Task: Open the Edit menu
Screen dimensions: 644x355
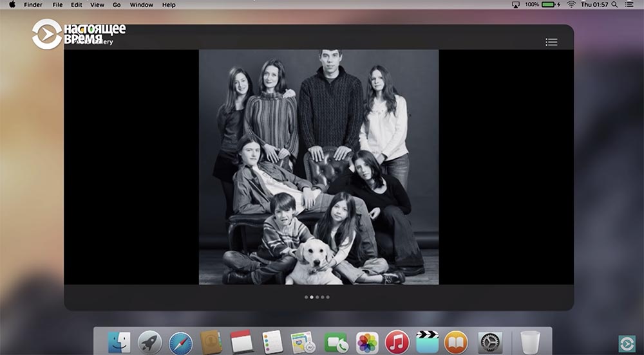Action: [x=77, y=5]
